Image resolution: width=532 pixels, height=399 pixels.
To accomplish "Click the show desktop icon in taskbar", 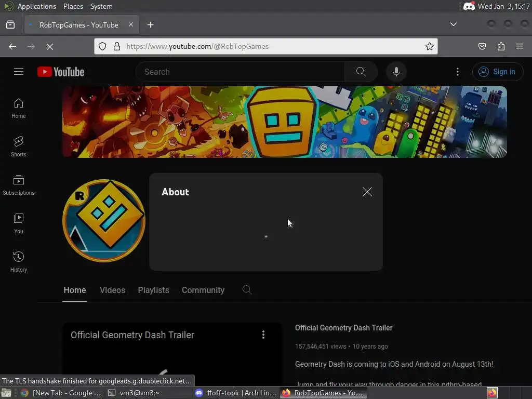I will click(6, 393).
